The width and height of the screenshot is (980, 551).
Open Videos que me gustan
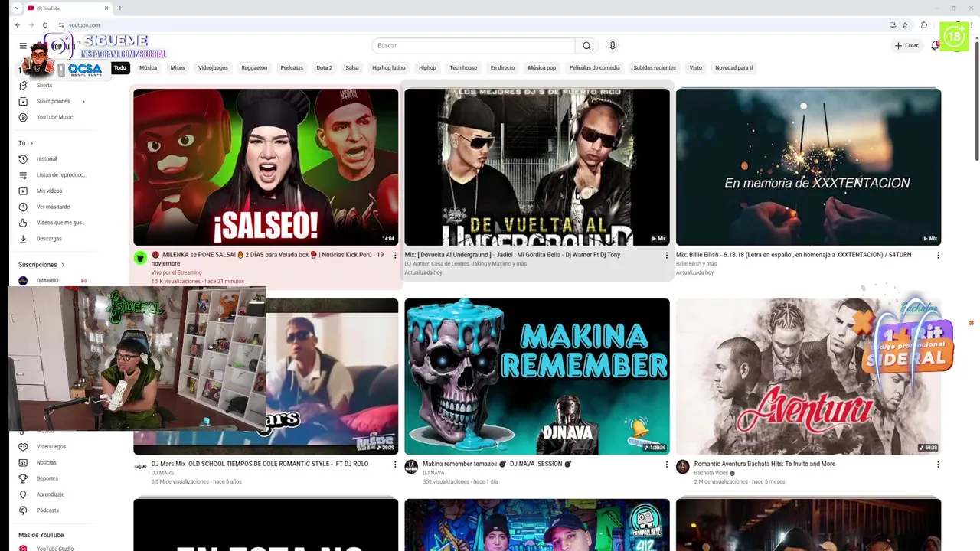(x=60, y=223)
